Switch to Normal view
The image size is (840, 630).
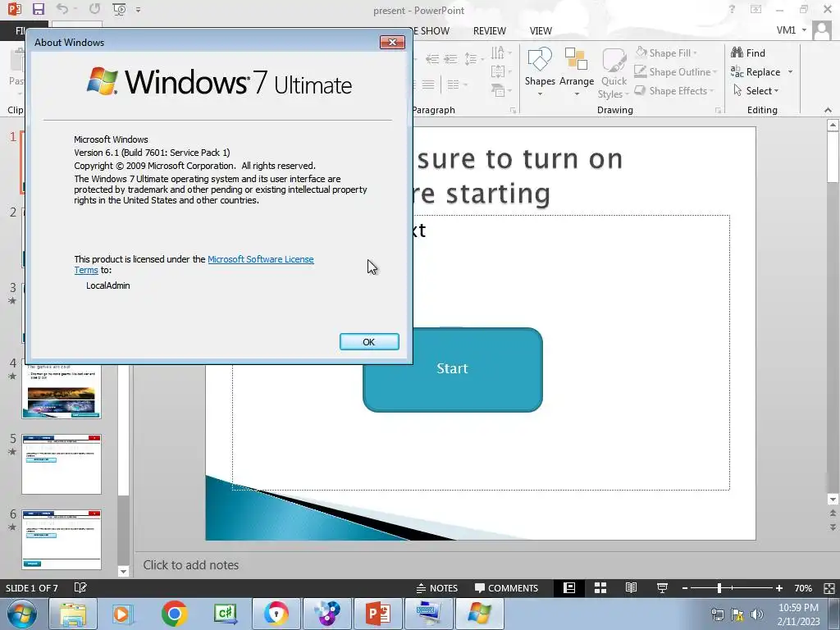(x=569, y=587)
